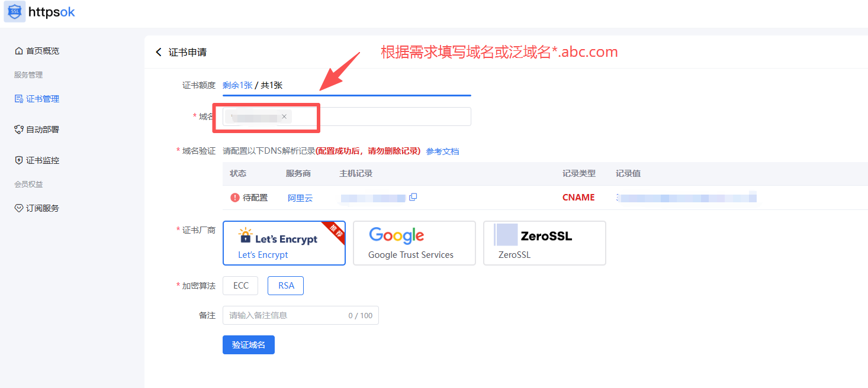Click the red 待配置 status icon
Screen dimensions: 868x388
[235, 198]
